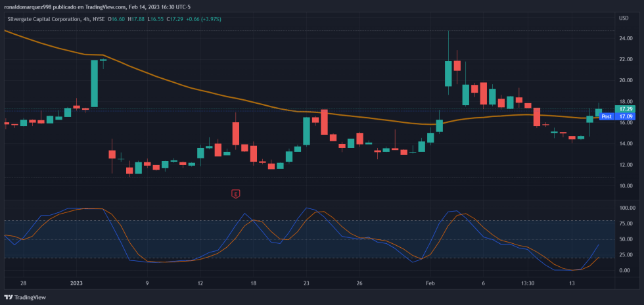Click the blue Post 17.09 price label
The width and height of the screenshot is (644, 305).
tap(615, 116)
